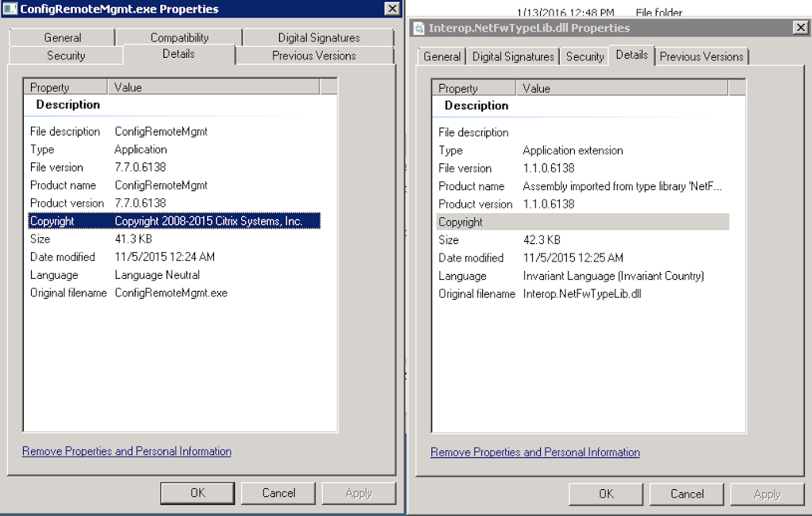The image size is (812, 516).
Task: Click the Interop.NetFwTypeLib.dll title bar icon
Action: [419, 29]
